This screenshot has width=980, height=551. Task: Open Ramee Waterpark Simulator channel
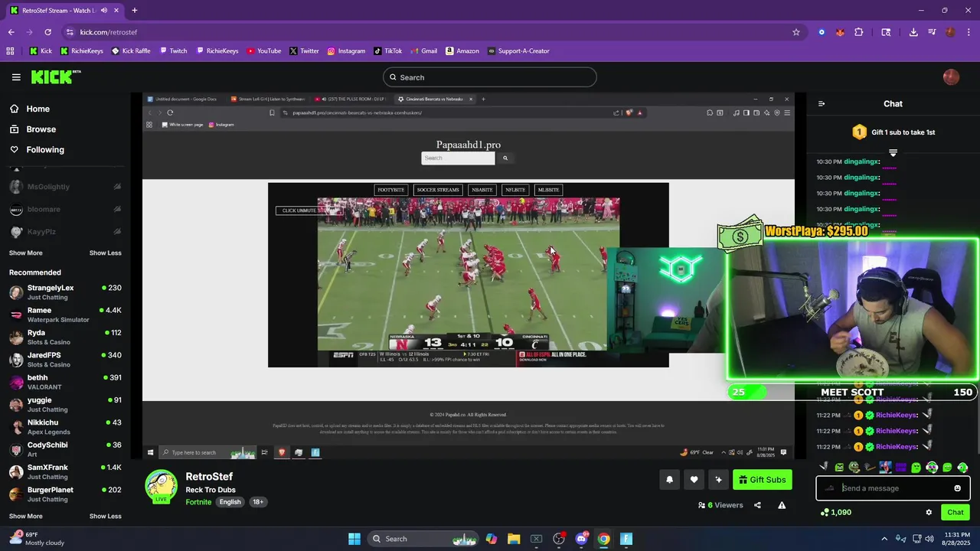[x=65, y=315]
